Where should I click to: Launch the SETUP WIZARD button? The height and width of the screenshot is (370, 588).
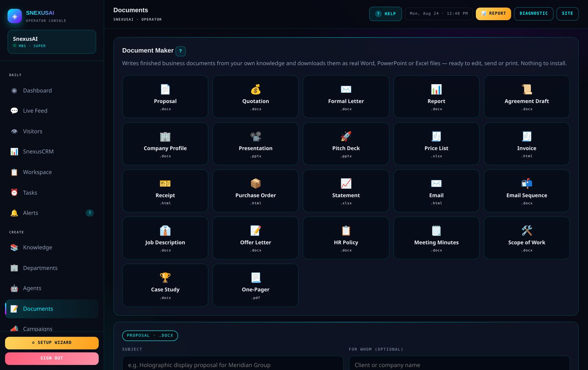tap(52, 343)
